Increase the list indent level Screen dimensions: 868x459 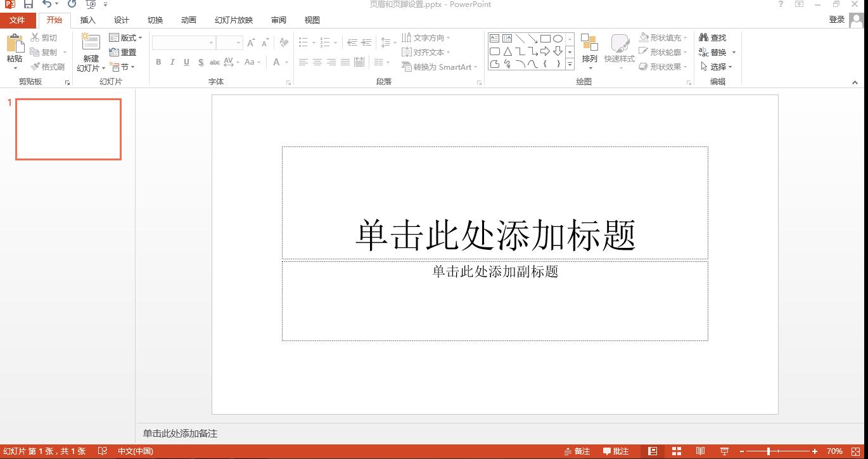coord(366,43)
